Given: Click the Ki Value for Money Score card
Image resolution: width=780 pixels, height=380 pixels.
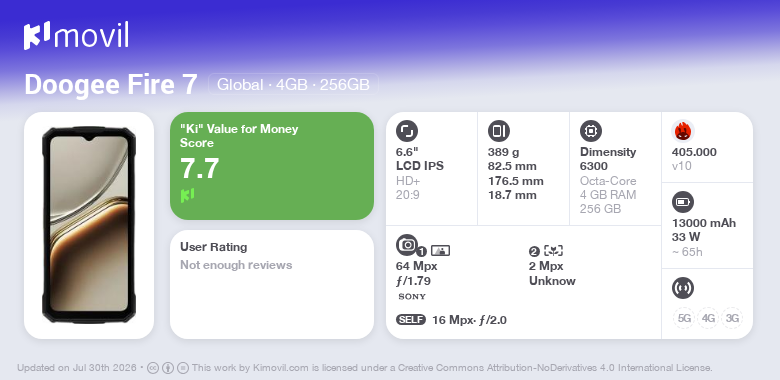Looking at the screenshot, I should pyautogui.click(x=272, y=166).
